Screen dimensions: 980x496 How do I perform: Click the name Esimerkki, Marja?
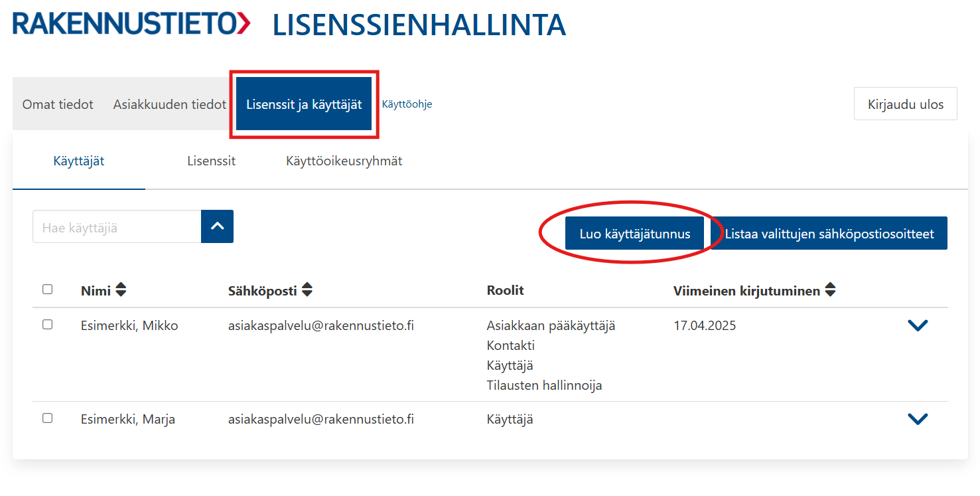[x=128, y=420]
